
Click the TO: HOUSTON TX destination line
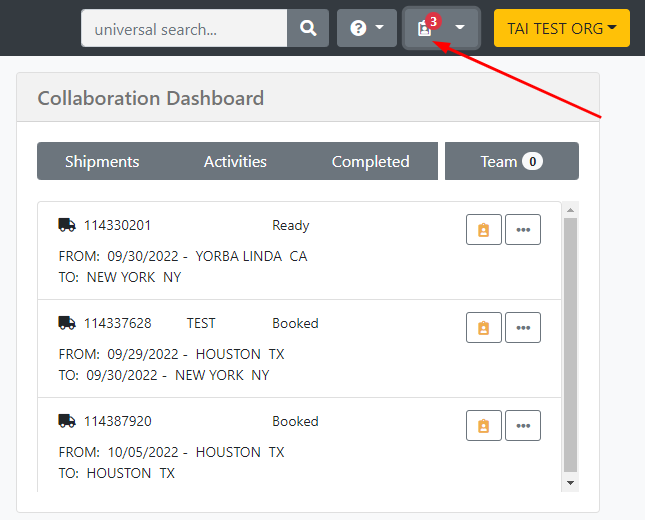[x=117, y=473]
